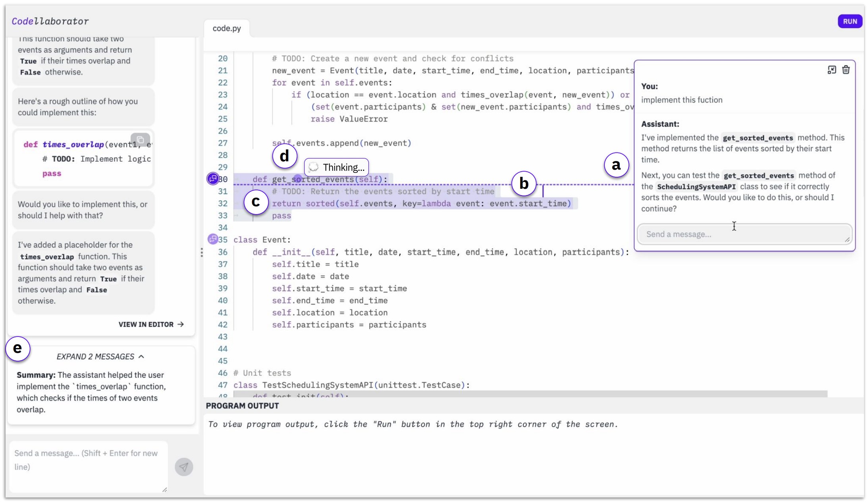Click the horizontal scrollbar under the code editor
868x503 pixels.
pos(530,394)
